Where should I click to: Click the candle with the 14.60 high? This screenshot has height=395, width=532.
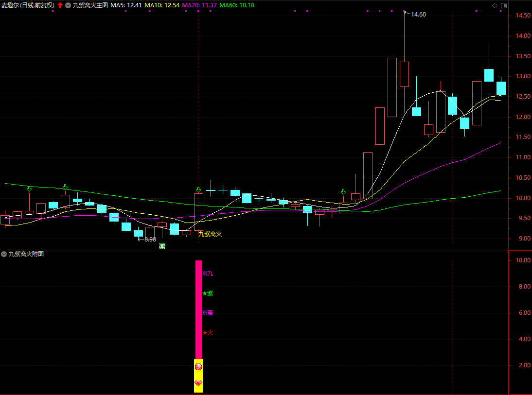point(404,74)
